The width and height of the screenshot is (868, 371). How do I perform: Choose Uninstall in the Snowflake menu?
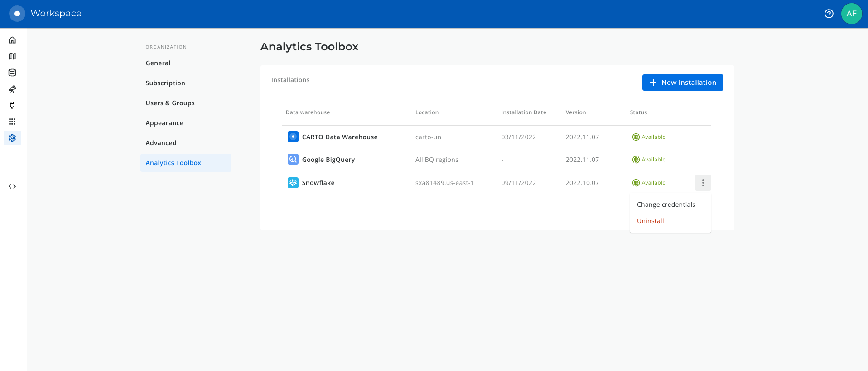(x=650, y=221)
